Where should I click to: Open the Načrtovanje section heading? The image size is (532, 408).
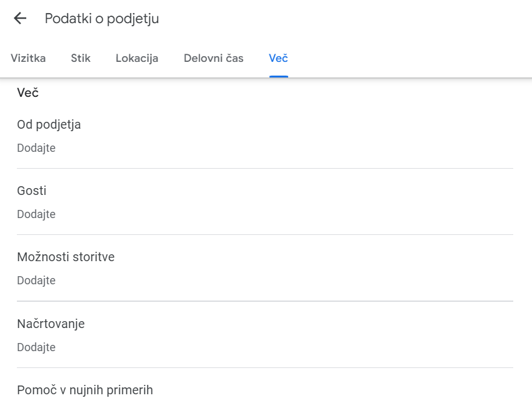[x=51, y=324]
